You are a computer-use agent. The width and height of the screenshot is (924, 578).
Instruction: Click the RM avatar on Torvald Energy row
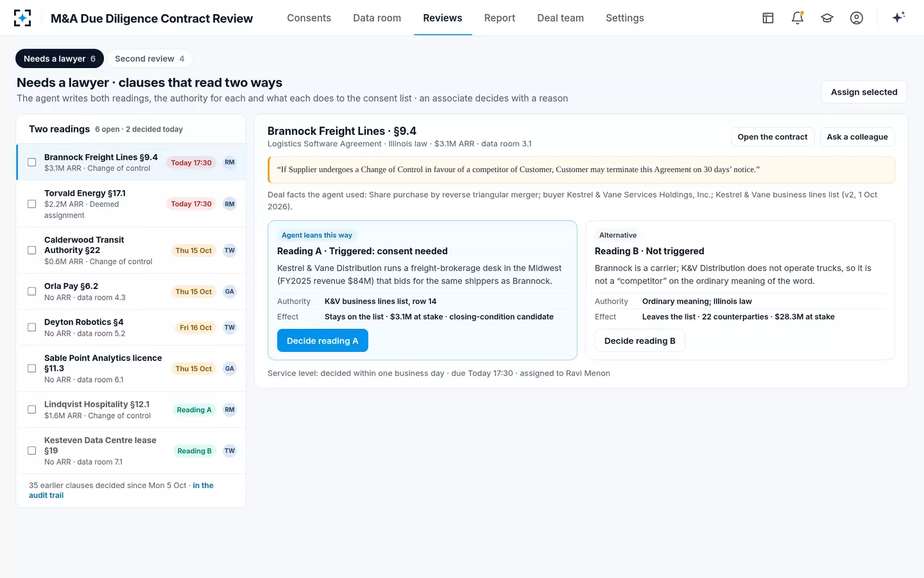(x=230, y=204)
